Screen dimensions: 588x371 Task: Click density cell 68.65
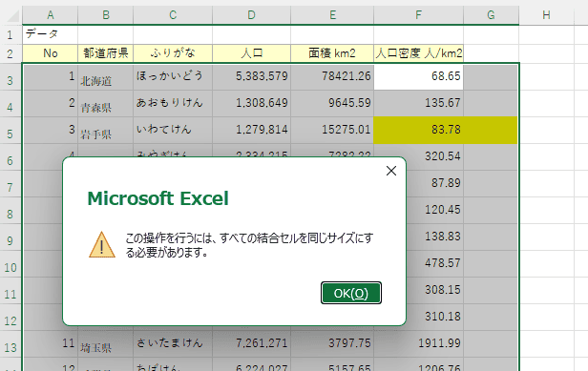coord(418,77)
